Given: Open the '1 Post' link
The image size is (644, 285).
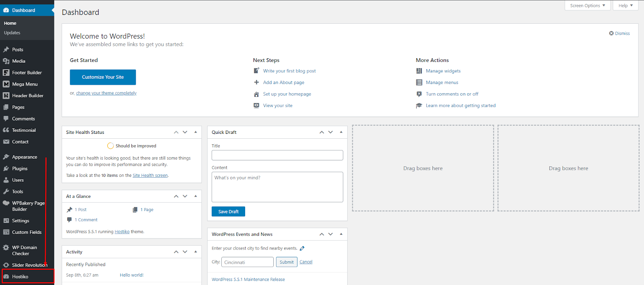Looking at the screenshot, I should point(80,210).
